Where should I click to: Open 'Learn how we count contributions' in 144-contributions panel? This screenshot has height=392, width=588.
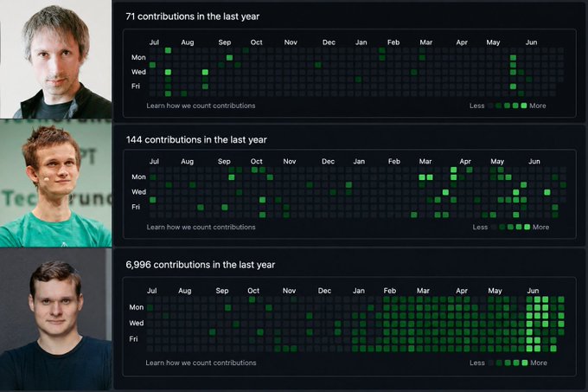(201, 227)
